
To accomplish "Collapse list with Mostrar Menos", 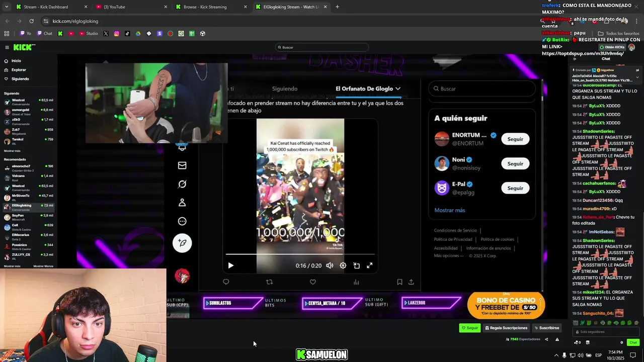I will tap(43, 266).
